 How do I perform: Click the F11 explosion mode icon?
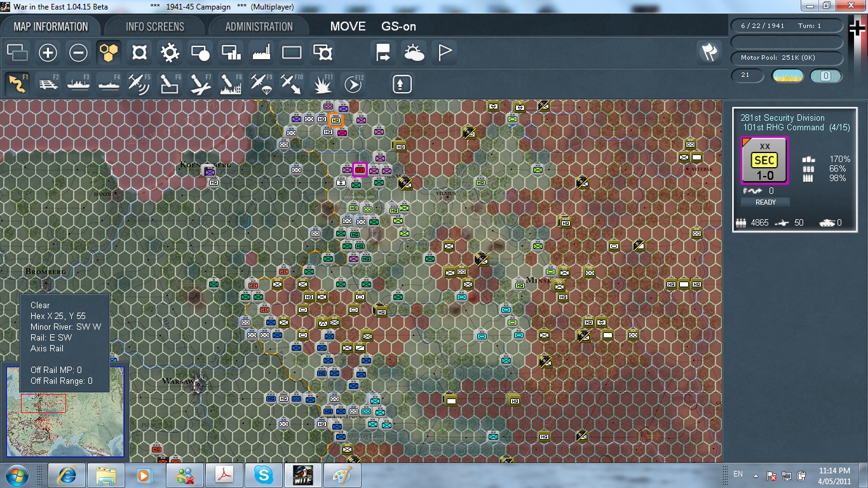coord(322,83)
